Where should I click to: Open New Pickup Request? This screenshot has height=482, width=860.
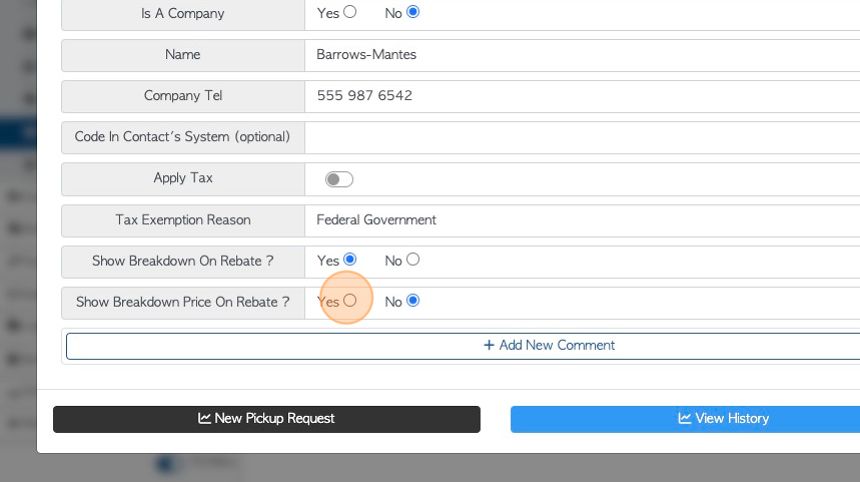[267, 419]
